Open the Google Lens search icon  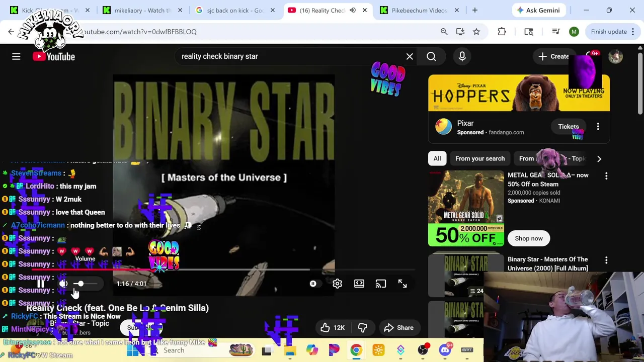529,32
